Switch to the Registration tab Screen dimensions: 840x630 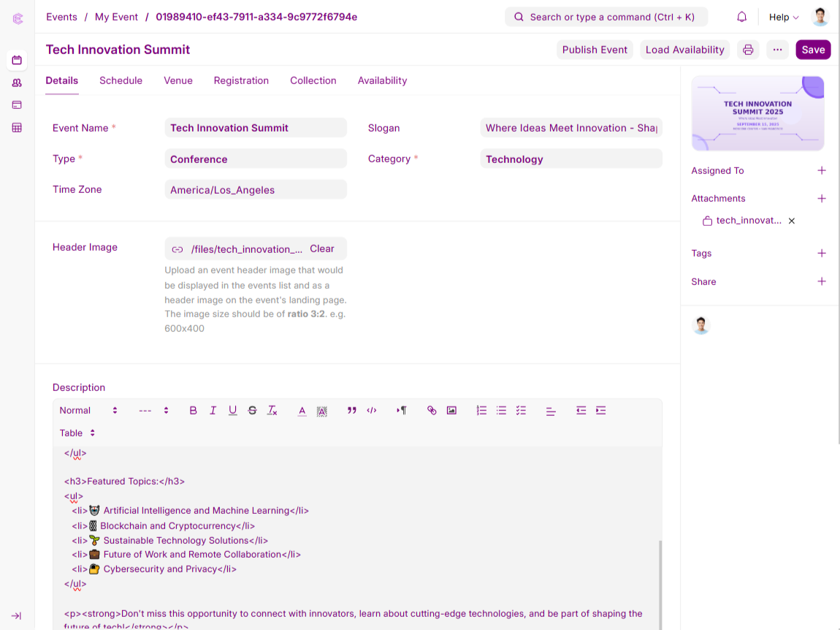click(x=241, y=80)
